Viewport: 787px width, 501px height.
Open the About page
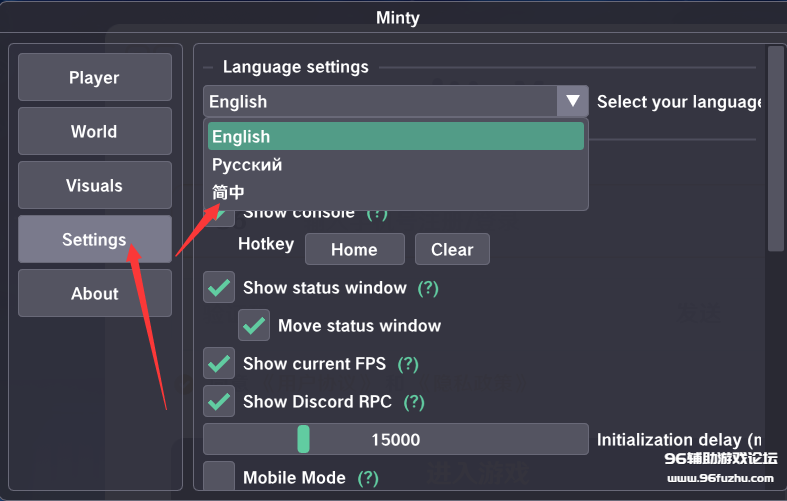click(94, 294)
